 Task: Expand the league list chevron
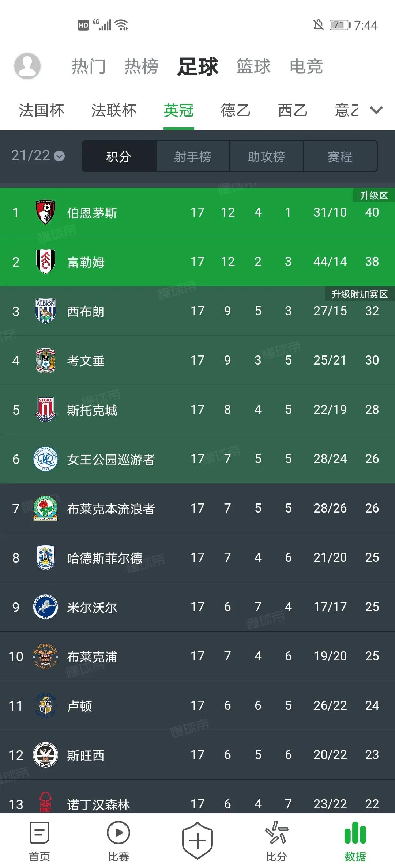tap(376, 110)
